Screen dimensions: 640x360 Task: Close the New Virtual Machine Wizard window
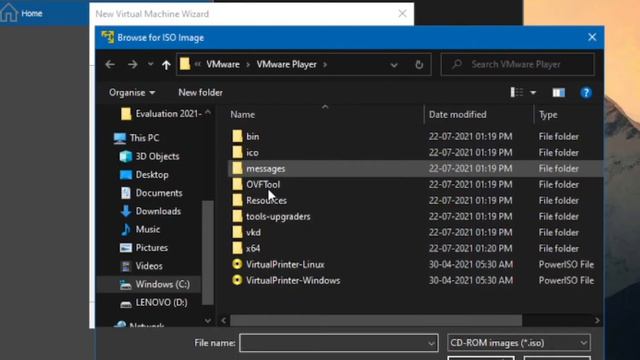pyautogui.click(x=402, y=13)
